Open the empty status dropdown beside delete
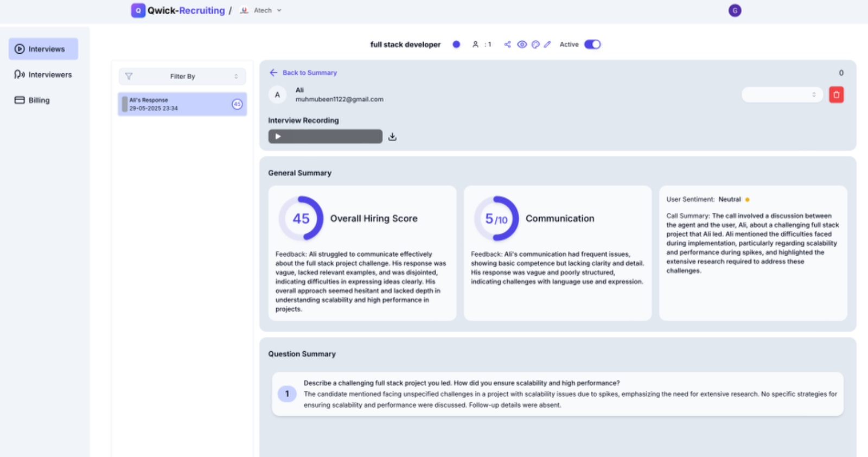 782,95
